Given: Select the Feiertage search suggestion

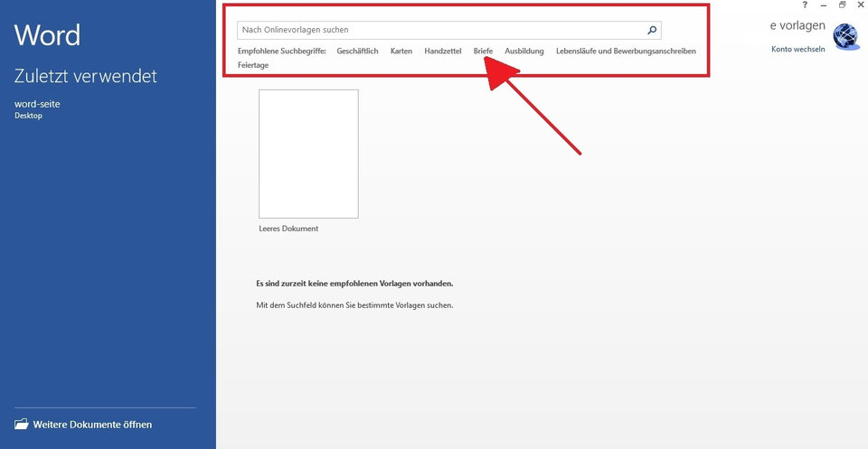Looking at the screenshot, I should pyautogui.click(x=253, y=65).
